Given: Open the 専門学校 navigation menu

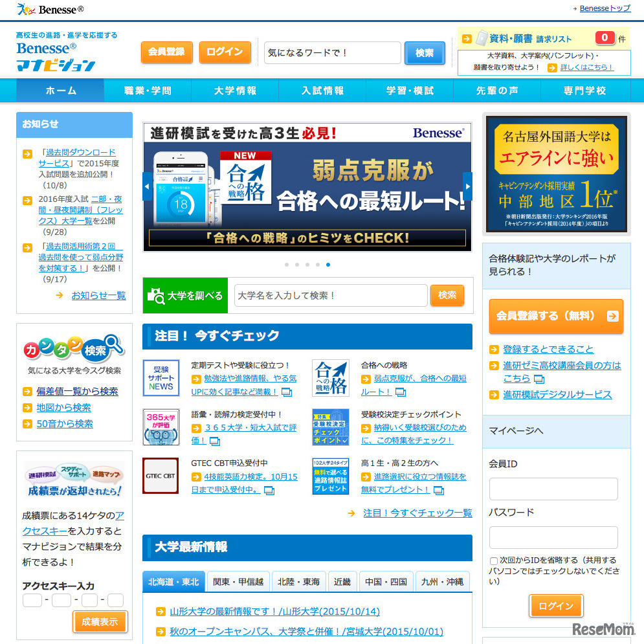Looking at the screenshot, I should point(584,91).
